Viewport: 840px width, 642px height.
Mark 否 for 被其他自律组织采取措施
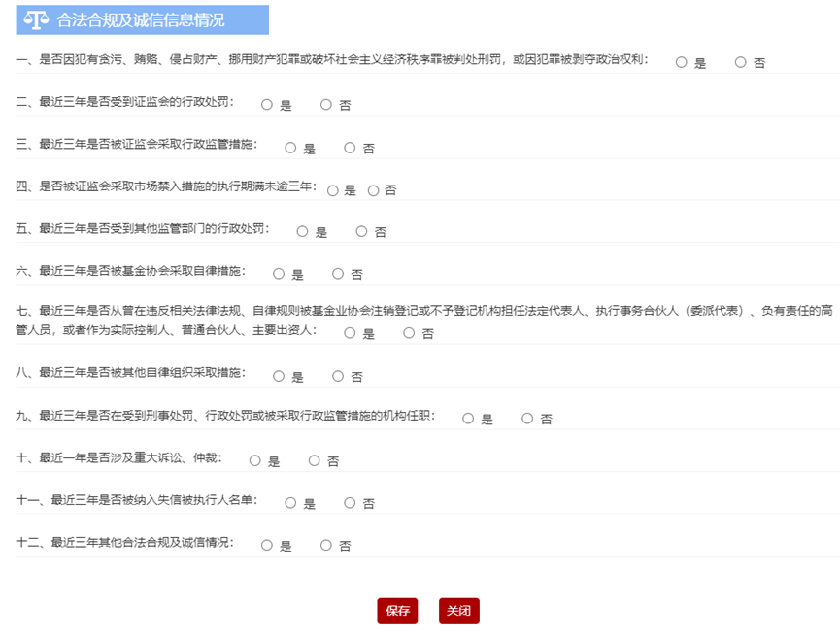coord(338,376)
